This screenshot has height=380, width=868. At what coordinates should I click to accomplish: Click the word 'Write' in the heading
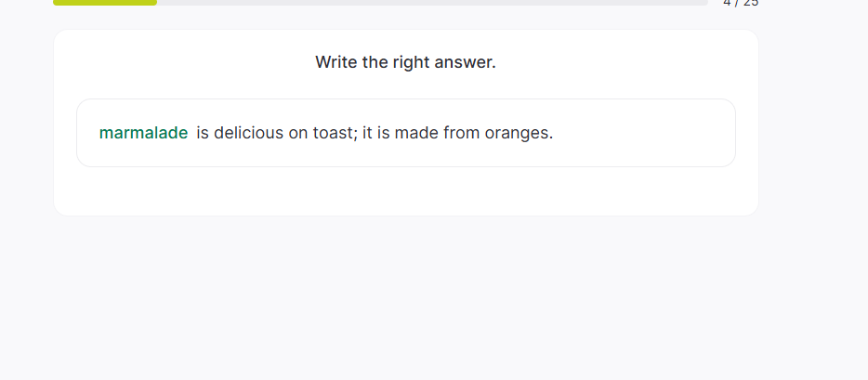pos(335,62)
